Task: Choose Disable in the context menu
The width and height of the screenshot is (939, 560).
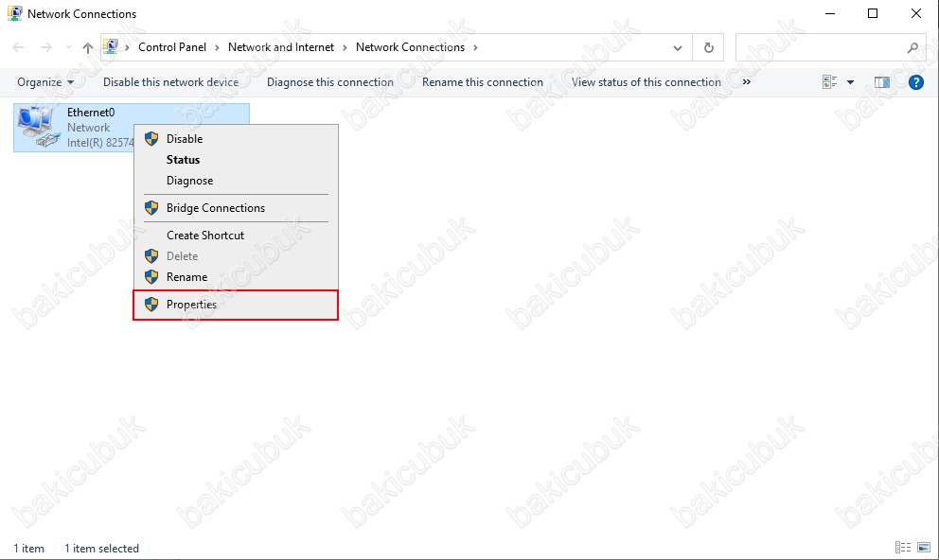Action: point(185,139)
